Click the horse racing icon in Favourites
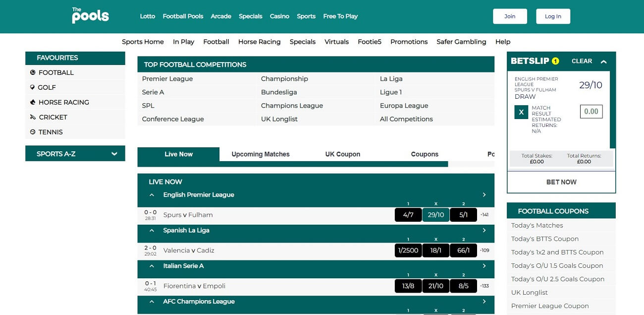644x315 pixels. point(33,102)
